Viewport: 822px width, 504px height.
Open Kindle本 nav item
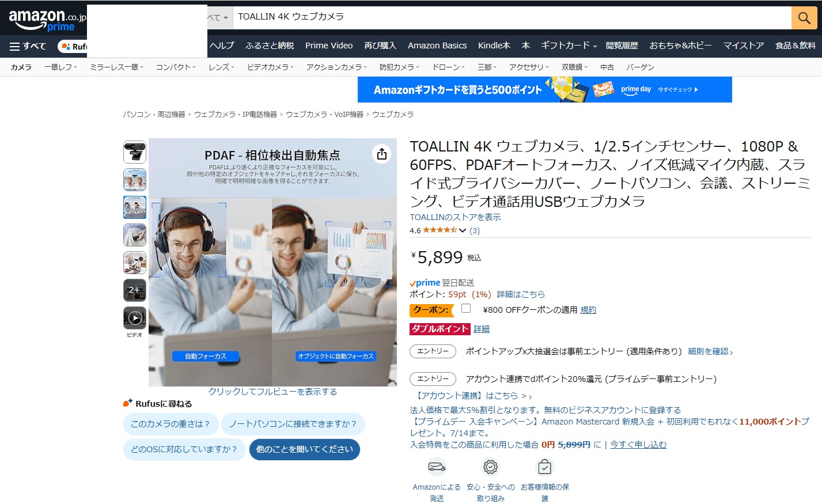point(494,46)
